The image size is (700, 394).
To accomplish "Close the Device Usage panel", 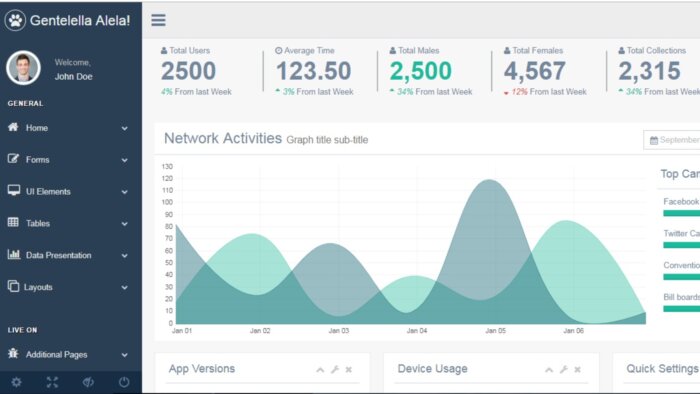I will pos(578,369).
